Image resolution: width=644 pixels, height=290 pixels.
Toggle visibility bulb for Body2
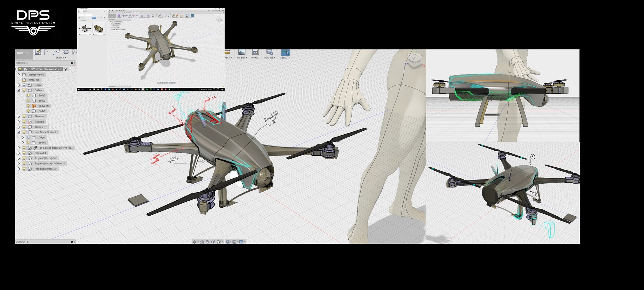(x=28, y=95)
